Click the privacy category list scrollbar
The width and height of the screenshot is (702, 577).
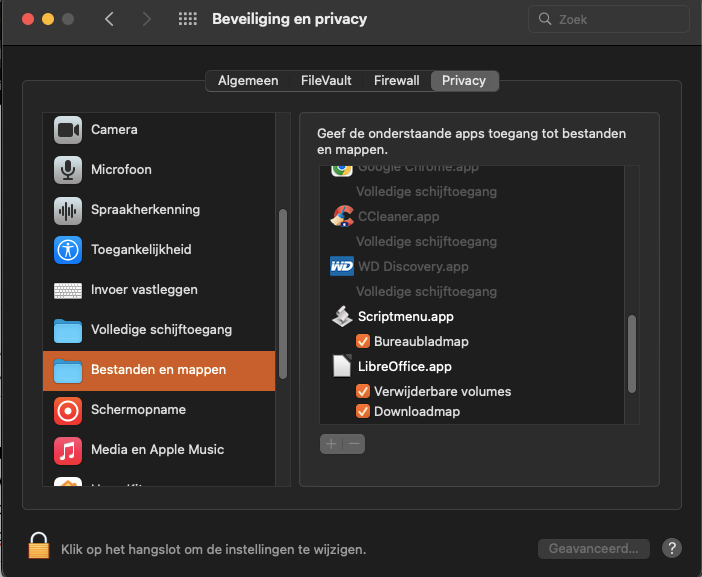(x=283, y=294)
